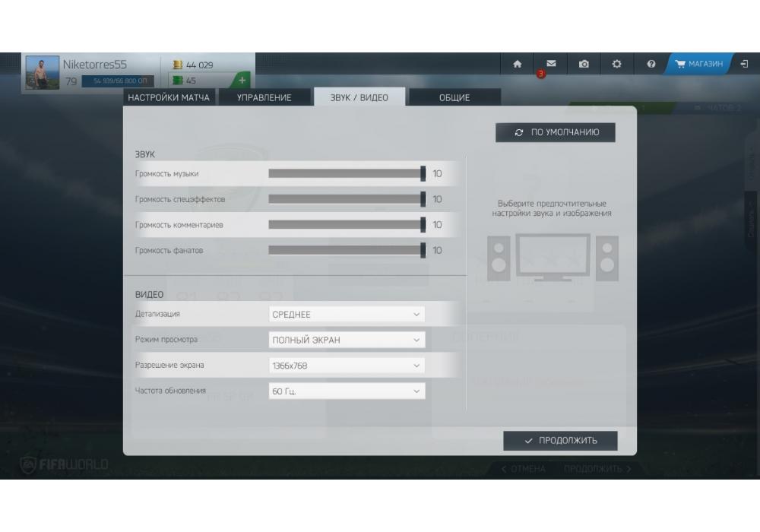Open the mail inbox envelope icon
This screenshot has width=760, height=532.
pyautogui.click(x=551, y=65)
